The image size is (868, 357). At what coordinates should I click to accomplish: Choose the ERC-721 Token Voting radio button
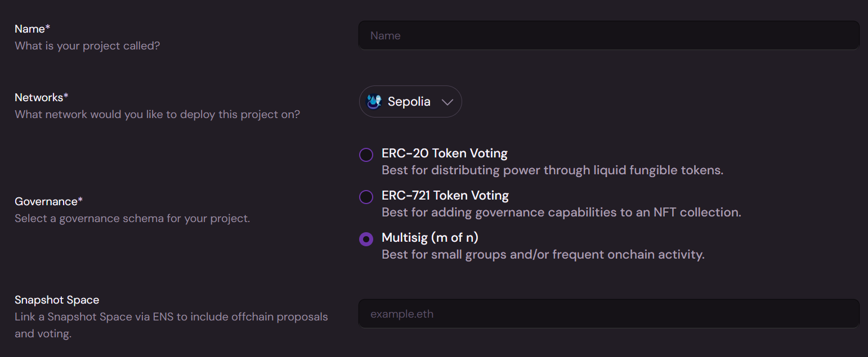click(x=366, y=197)
